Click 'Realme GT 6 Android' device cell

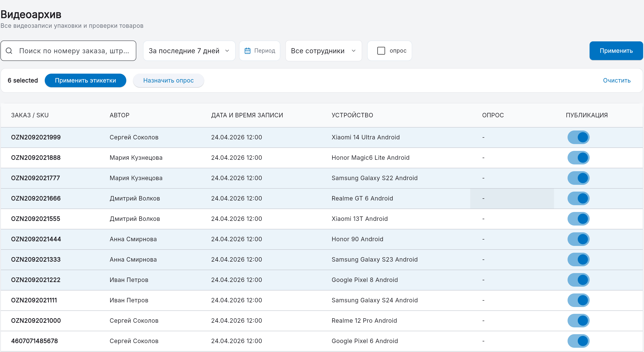point(362,198)
